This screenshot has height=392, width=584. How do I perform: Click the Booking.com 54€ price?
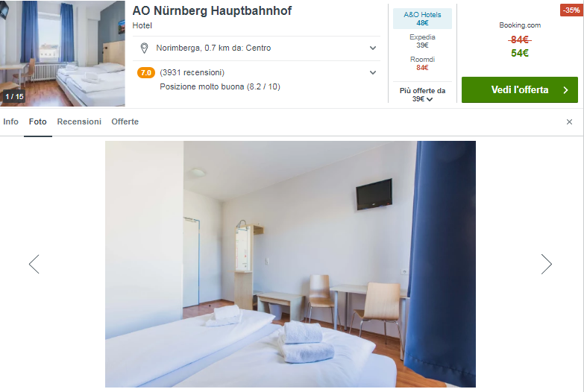[520, 53]
